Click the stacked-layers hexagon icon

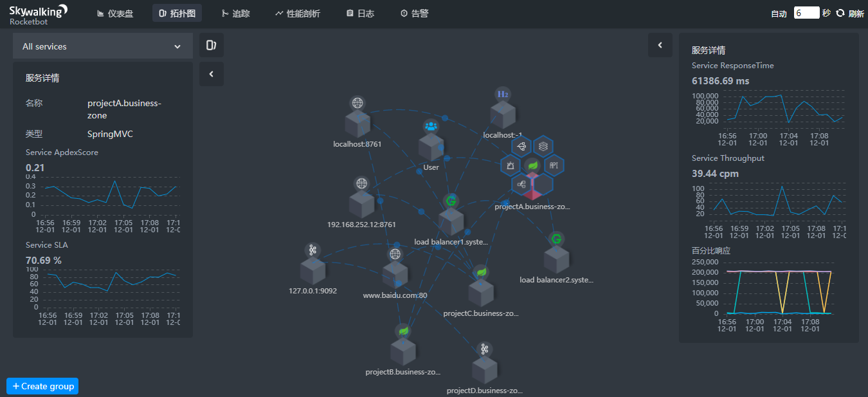543,147
